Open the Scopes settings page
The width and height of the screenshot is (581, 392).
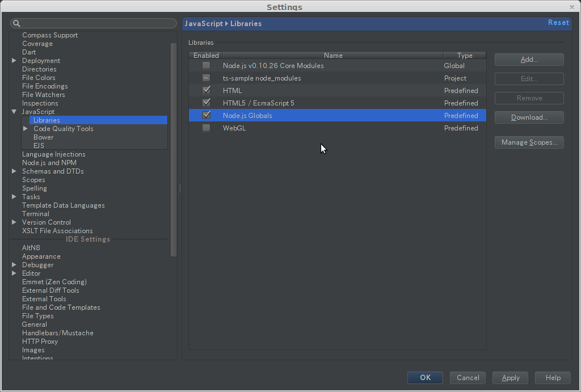33,180
